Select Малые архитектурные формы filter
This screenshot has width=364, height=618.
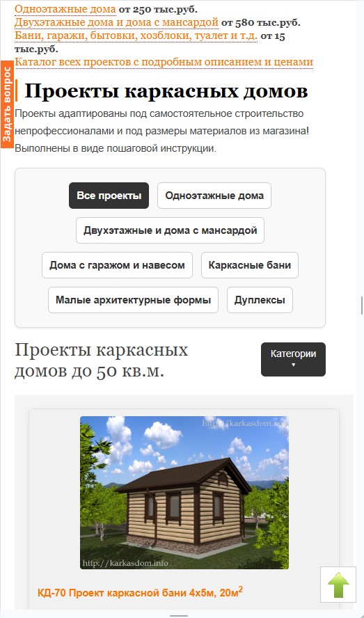click(x=134, y=300)
